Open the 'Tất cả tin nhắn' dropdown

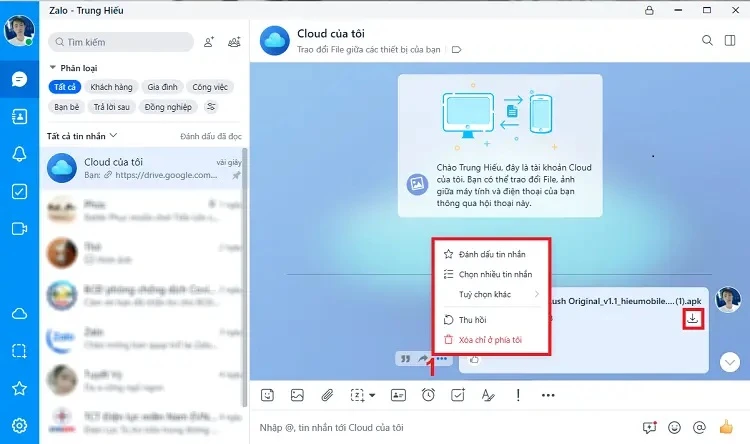(82, 135)
